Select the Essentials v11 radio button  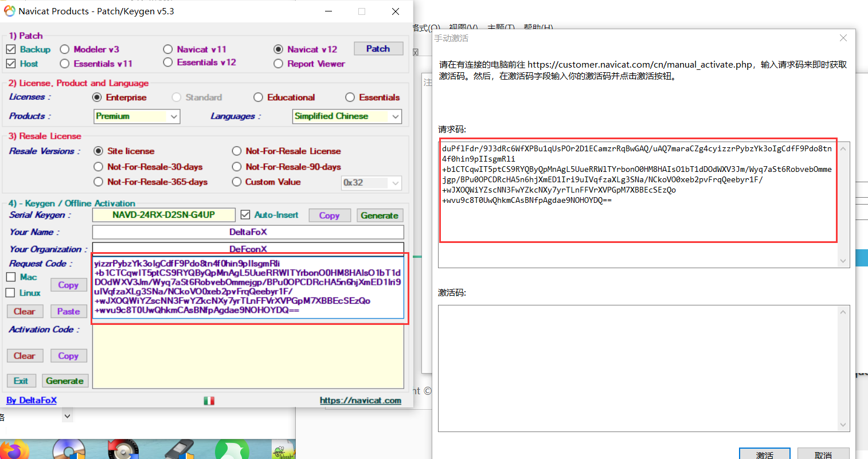click(65, 64)
